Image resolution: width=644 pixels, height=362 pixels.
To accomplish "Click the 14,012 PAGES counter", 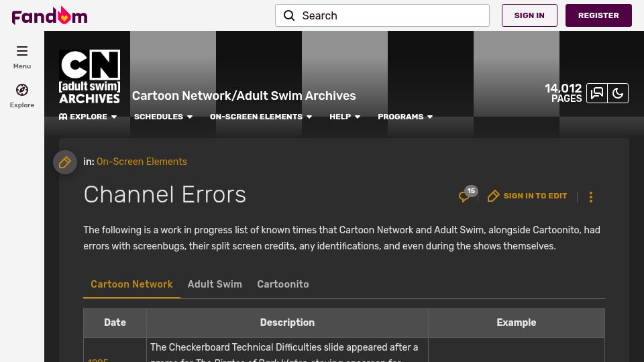I will (563, 93).
